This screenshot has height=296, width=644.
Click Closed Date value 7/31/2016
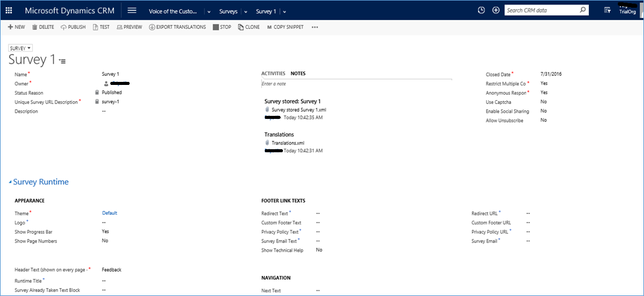click(551, 75)
